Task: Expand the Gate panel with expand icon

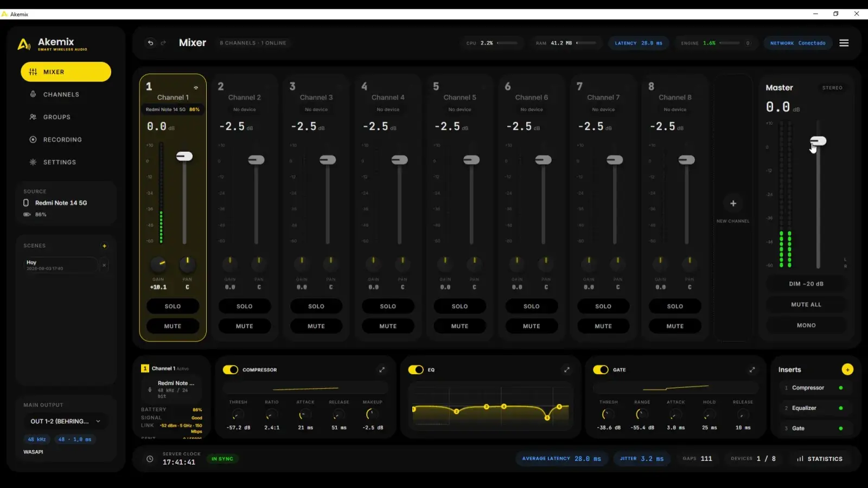Action: (752, 370)
